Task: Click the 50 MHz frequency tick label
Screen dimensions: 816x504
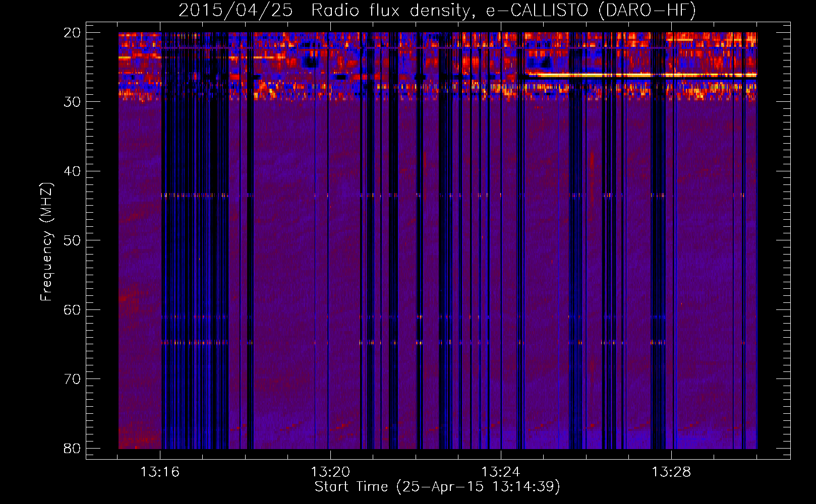Action: coord(72,240)
